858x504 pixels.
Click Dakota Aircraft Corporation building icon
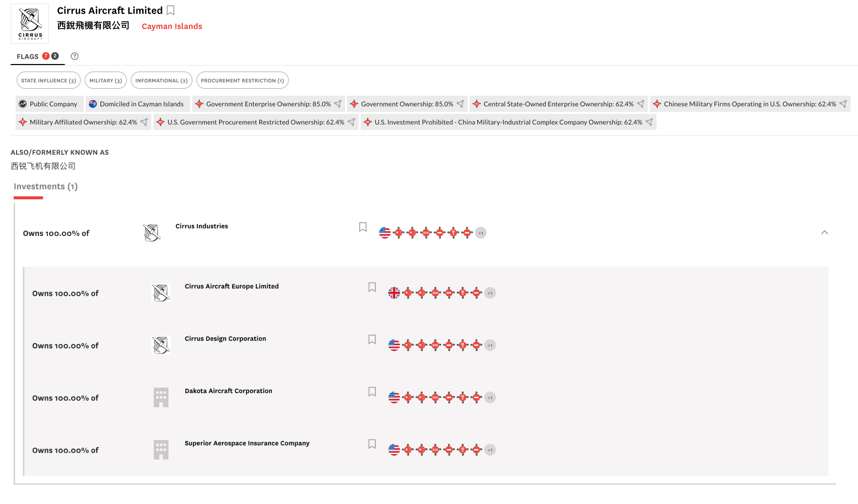coord(161,398)
